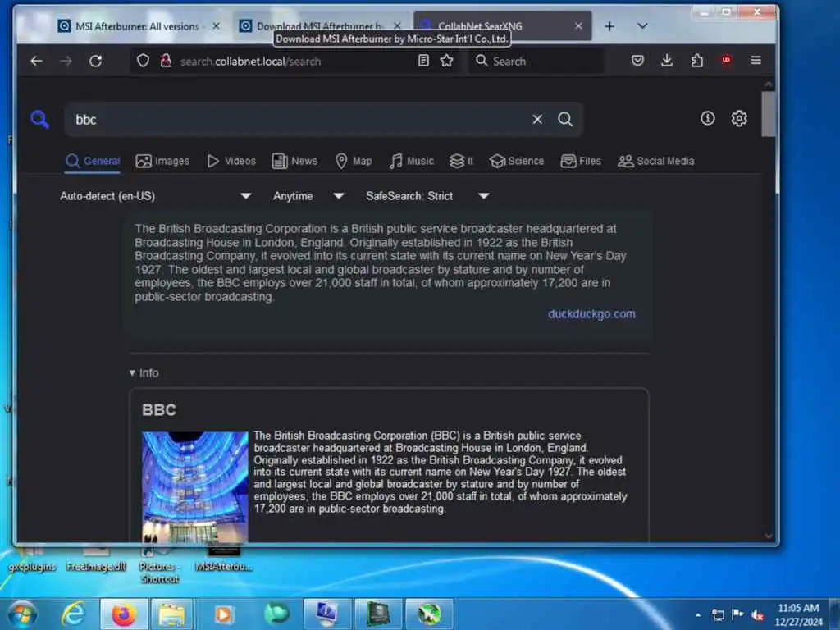This screenshot has height=630, width=840.
Task: Follow the duckduckgo.com source link
Action: point(591,314)
